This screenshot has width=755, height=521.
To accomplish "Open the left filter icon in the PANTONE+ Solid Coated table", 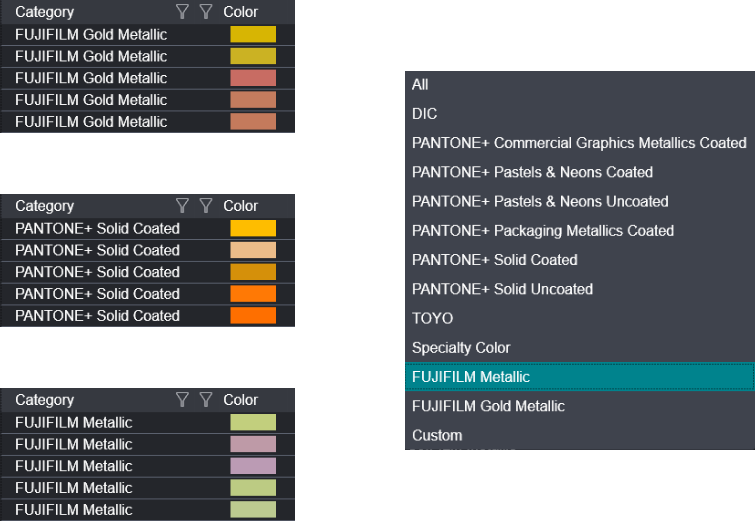I will tap(182, 206).
